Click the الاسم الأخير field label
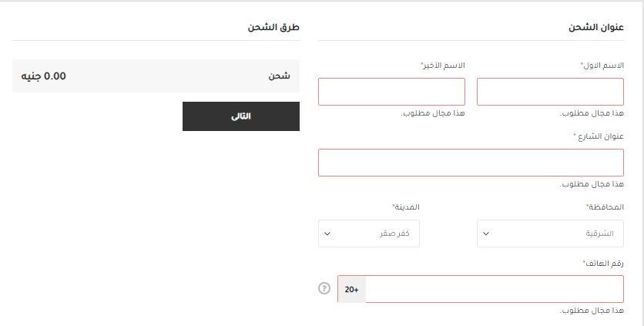 tap(442, 66)
